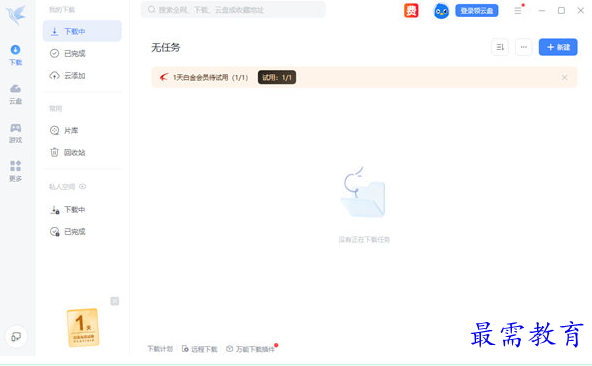Click the search input field

coord(233,9)
